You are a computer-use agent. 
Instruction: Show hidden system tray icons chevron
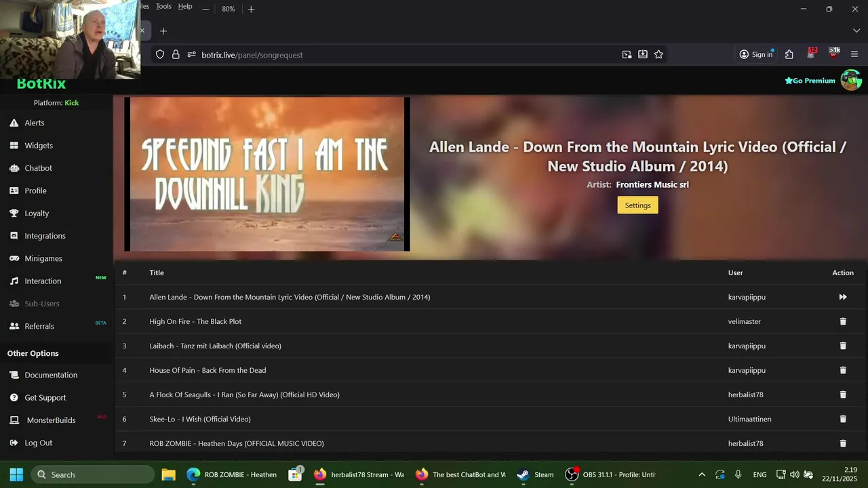[701, 474]
